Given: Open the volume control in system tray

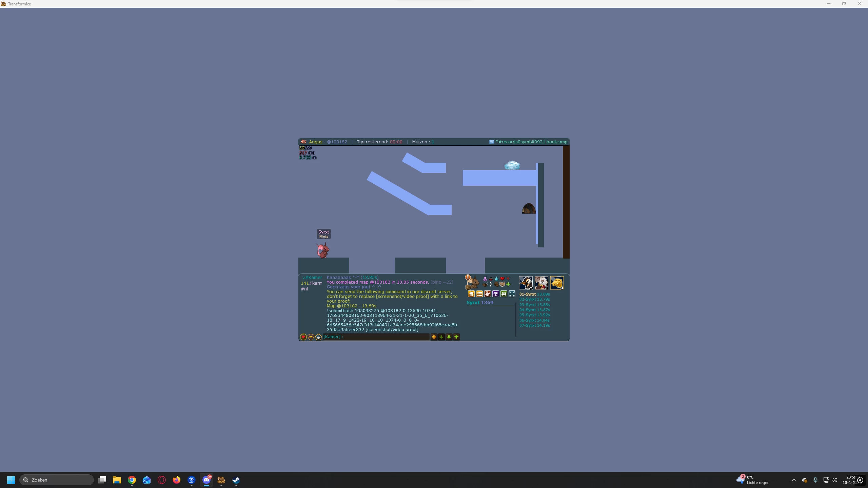Looking at the screenshot, I should point(834,480).
